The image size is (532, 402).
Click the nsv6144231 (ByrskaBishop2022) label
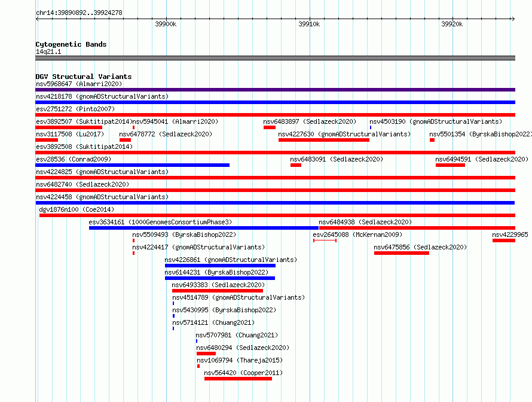pyautogui.click(x=216, y=272)
